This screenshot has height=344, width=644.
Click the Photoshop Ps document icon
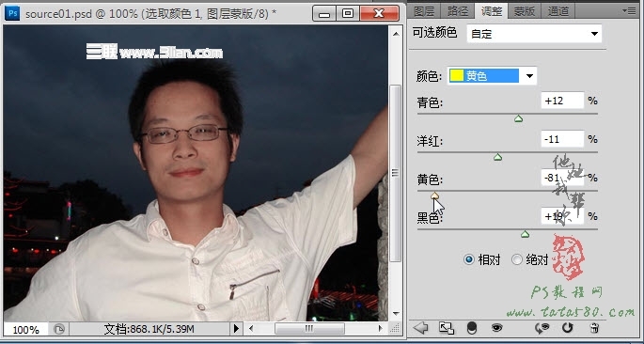tap(13, 13)
